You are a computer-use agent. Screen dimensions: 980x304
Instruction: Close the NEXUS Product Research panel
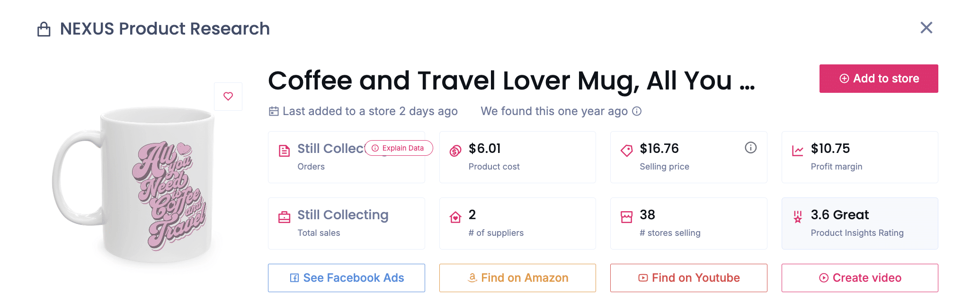(x=926, y=28)
